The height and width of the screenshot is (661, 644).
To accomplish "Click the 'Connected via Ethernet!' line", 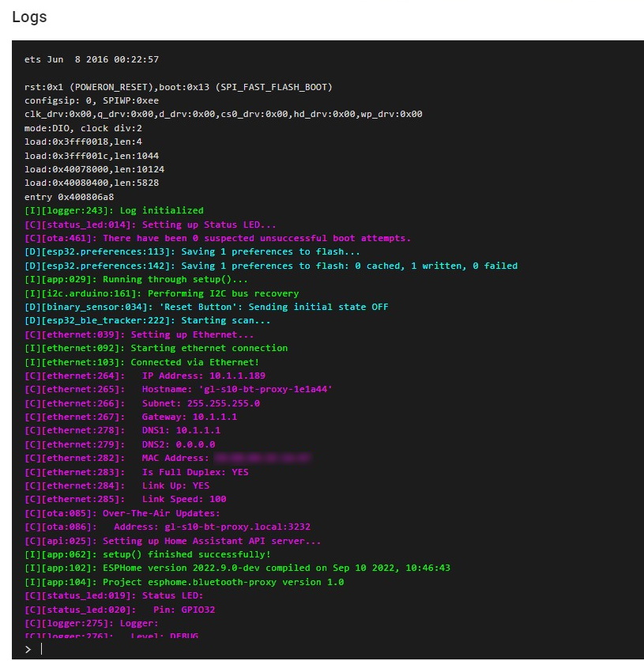I will (x=142, y=362).
